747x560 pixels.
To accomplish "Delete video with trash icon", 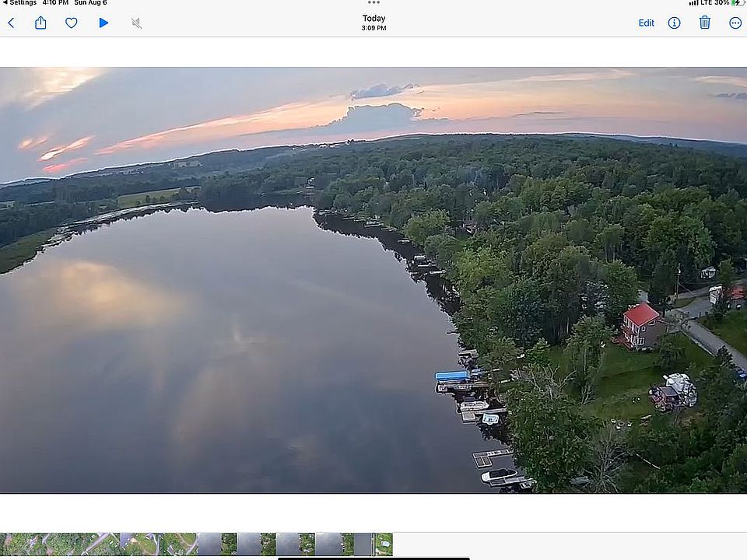I will pyautogui.click(x=705, y=23).
